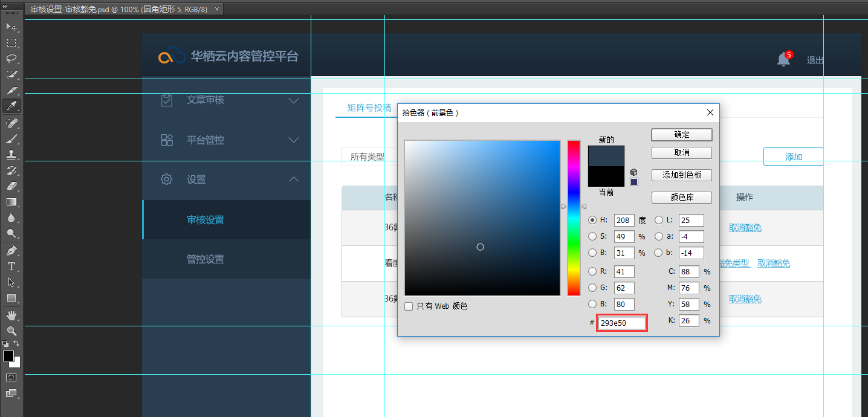Select the Lab a radio button
Screen dimensions: 868x417
[x=659, y=236]
